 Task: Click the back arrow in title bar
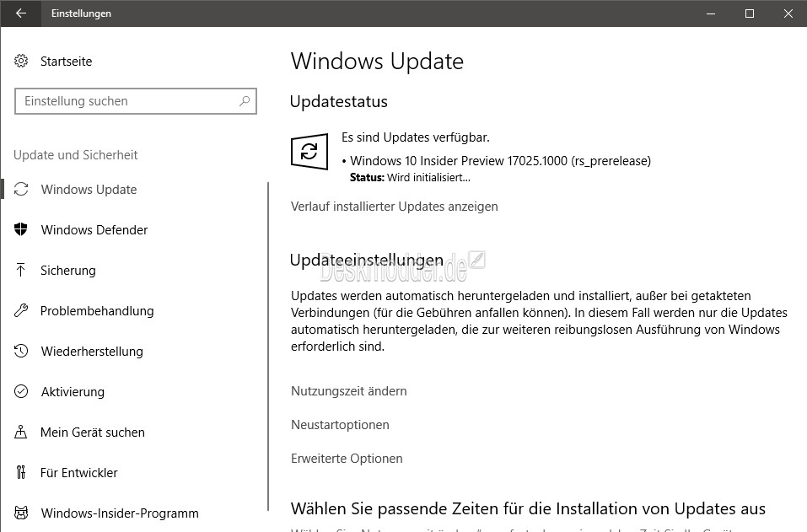point(20,13)
